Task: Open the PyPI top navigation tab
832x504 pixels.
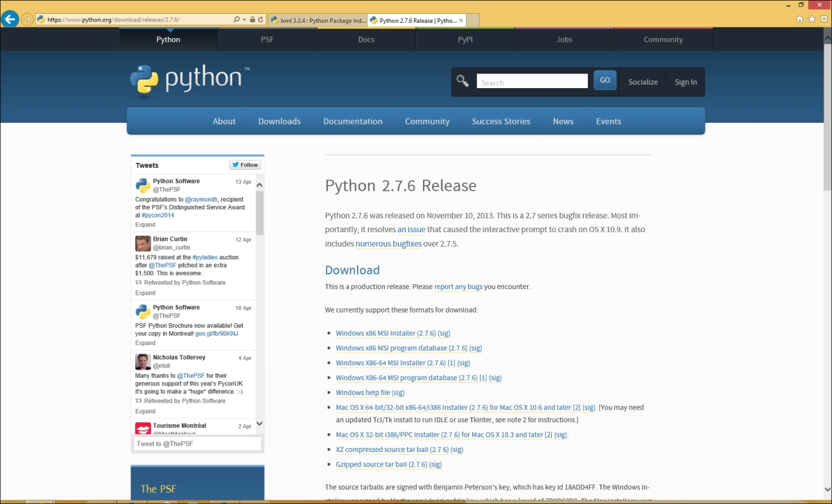Action: coord(465,40)
